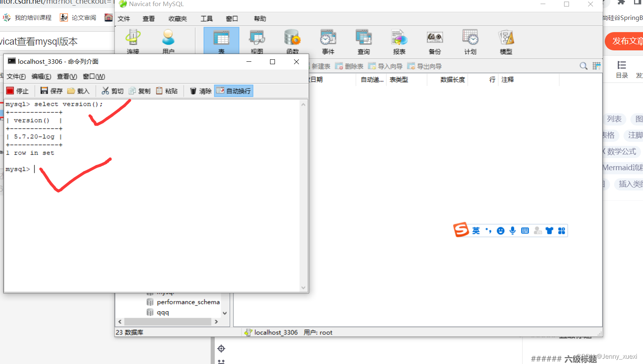Open Sogou emoji face icon
Viewport: 643px width, 364px height.
[x=501, y=231]
